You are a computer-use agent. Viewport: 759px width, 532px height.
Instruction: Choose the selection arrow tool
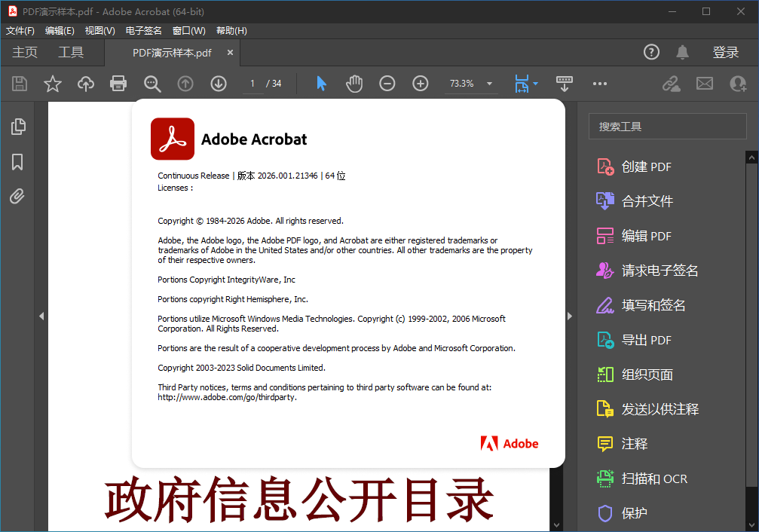tap(321, 84)
